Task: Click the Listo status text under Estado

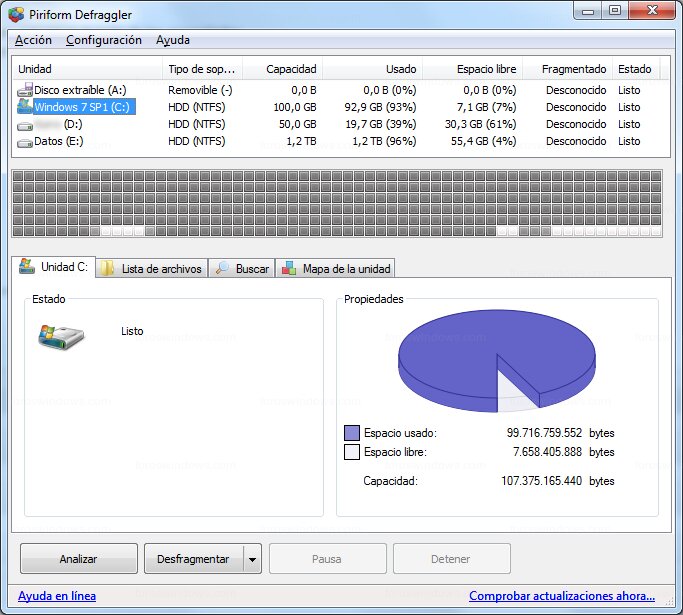Action: coord(132,331)
